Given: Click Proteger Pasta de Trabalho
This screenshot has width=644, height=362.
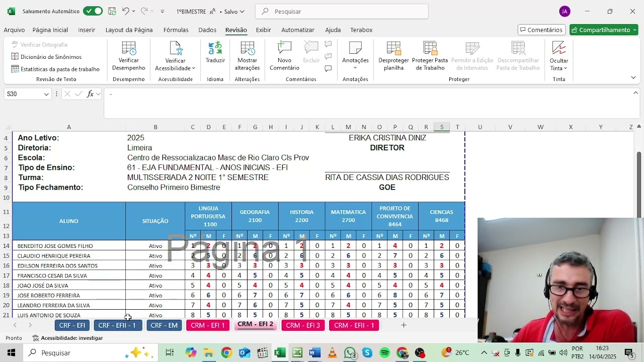Looking at the screenshot, I should pos(430,56).
